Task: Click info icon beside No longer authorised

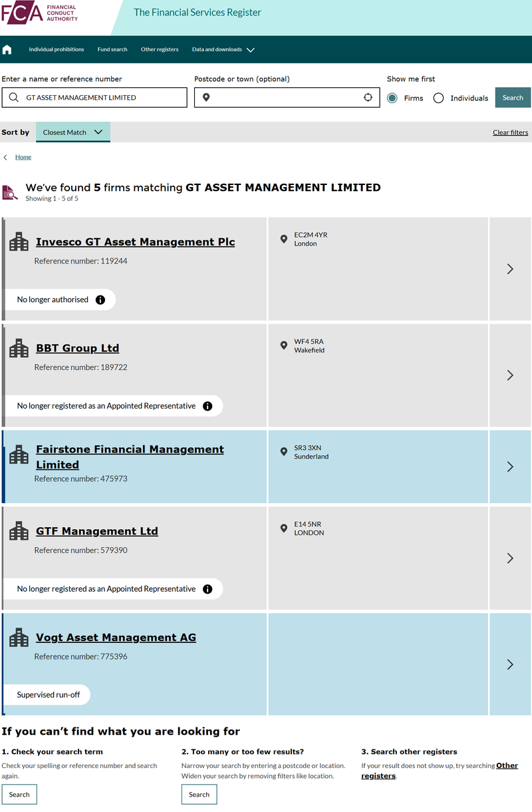Action: pyautogui.click(x=100, y=300)
